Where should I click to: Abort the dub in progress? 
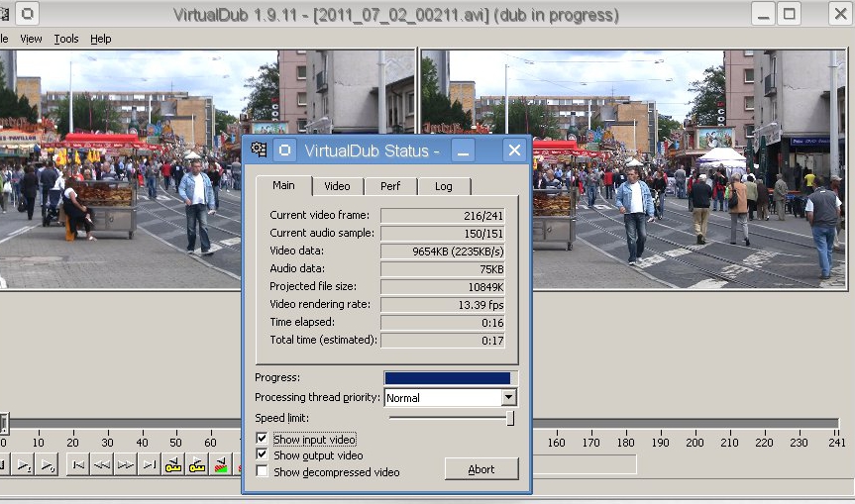481,469
